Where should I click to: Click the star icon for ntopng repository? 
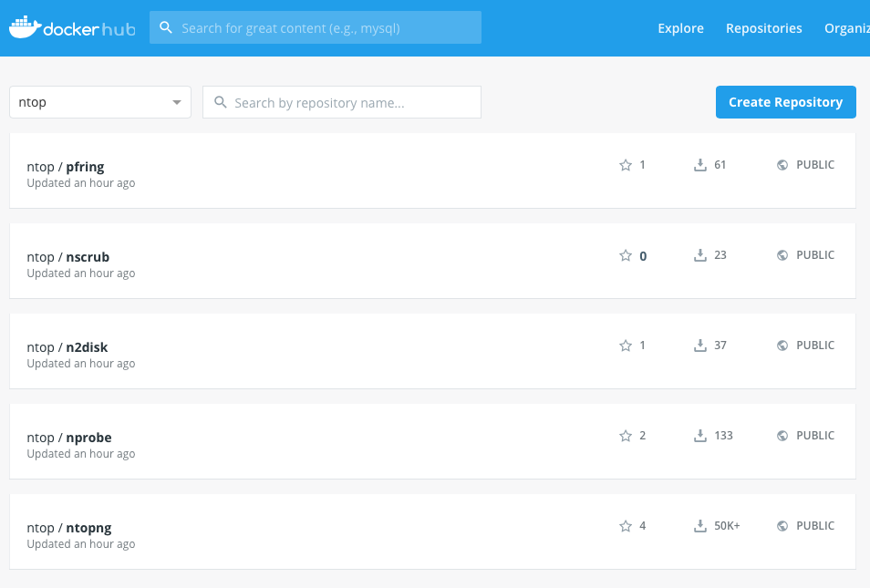(626, 526)
